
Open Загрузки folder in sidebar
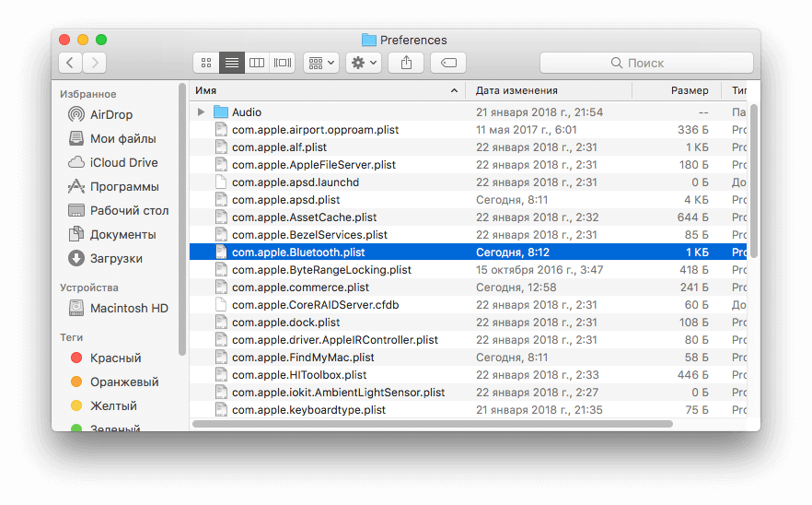pyautogui.click(x=116, y=258)
